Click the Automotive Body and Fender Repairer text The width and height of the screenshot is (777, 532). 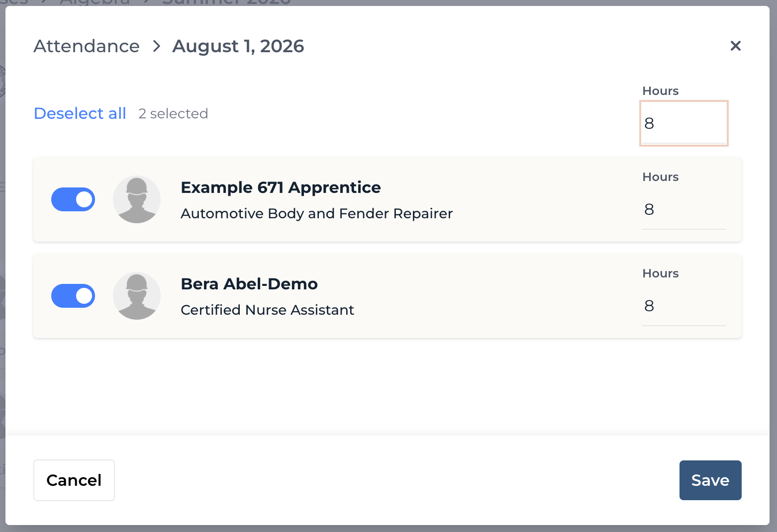tap(316, 213)
